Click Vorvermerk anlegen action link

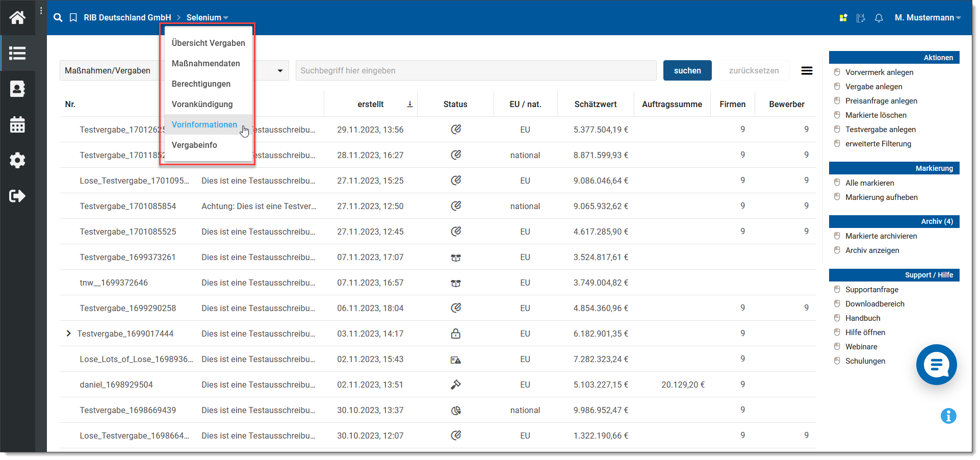pos(879,72)
